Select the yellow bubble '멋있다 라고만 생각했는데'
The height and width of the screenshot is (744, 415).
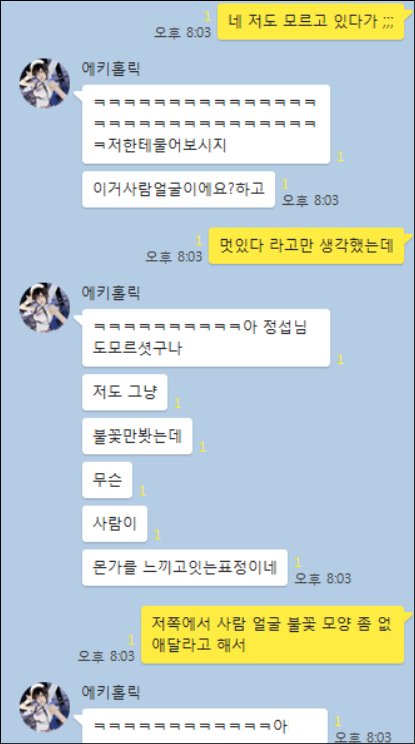point(306,246)
